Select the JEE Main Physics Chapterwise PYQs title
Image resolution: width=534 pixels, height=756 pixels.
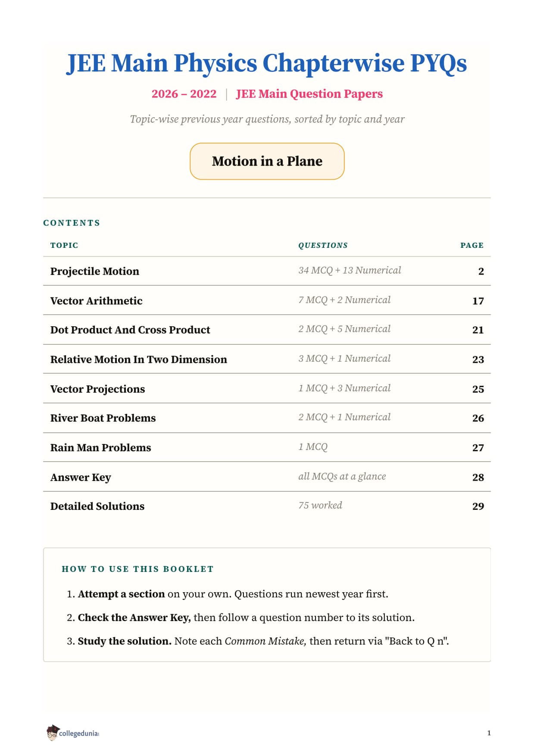(x=266, y=63)
